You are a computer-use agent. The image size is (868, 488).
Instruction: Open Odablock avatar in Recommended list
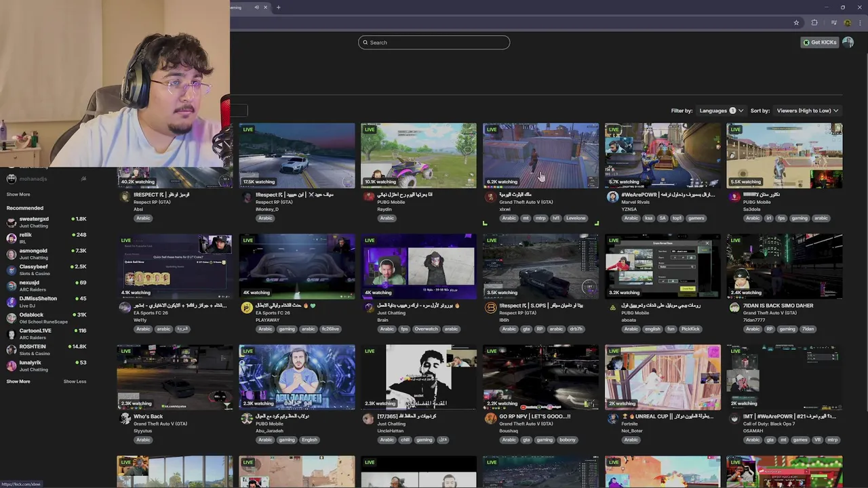click(11, 318)
